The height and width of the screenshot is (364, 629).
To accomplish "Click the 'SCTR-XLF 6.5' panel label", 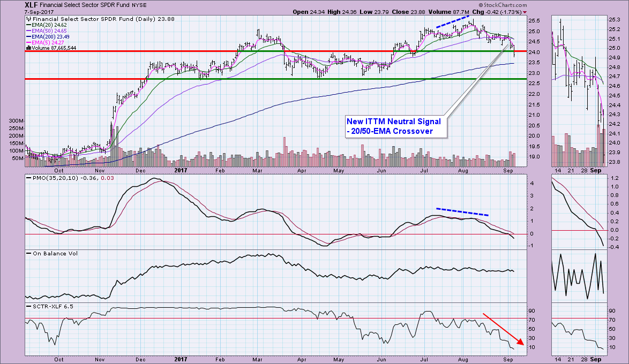I will tap(50, 306).
